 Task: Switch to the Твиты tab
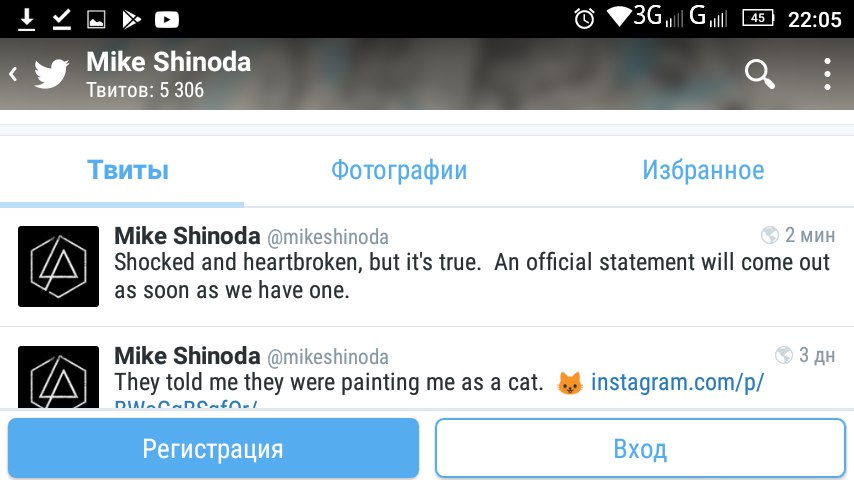[128, 170]
